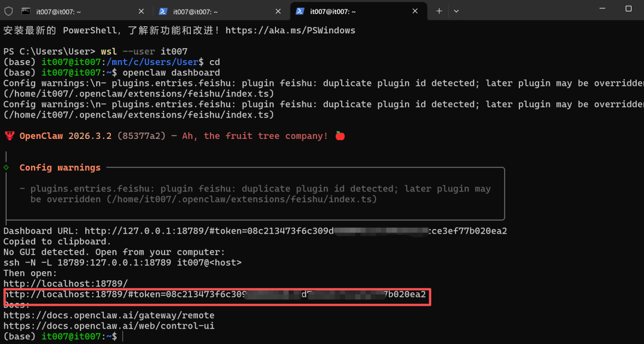
Task: Open a new tab with plus button
Action: [439, 11]
